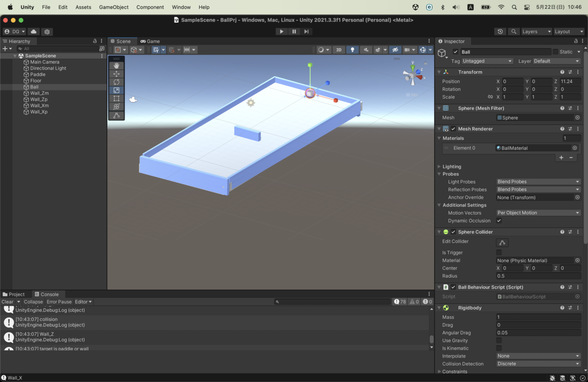Open Transform component help icon
This screenshot has height=382, width=588.
562,72
